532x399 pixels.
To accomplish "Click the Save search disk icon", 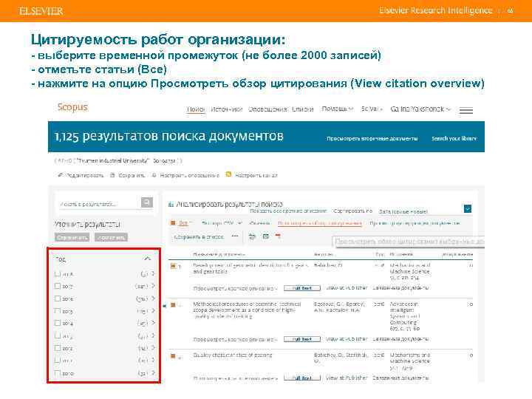I will pyautogui.click(x=112, y=175).
